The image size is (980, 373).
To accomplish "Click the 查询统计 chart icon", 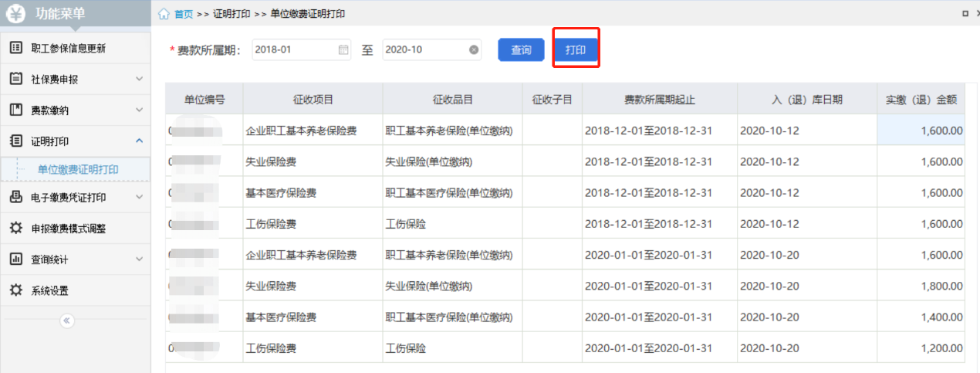I will (x=15, y=259).
